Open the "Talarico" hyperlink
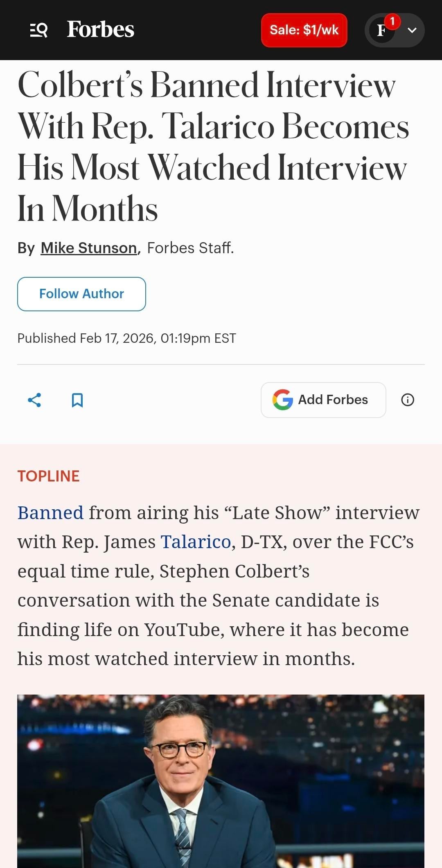The image size is (442, 868). pos(196,542)
